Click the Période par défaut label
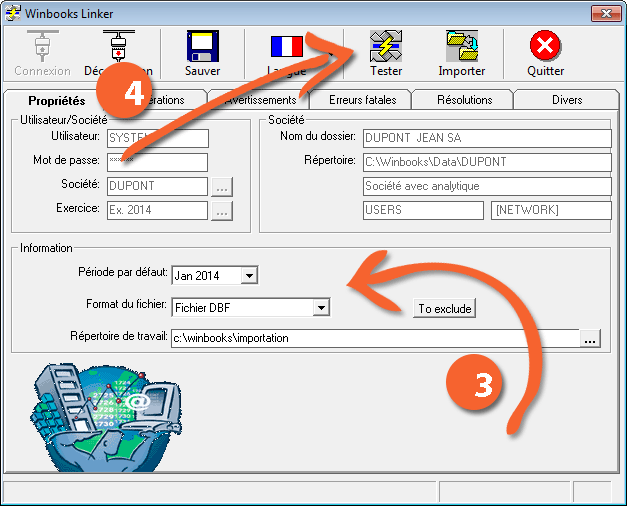 click(123, 272)
